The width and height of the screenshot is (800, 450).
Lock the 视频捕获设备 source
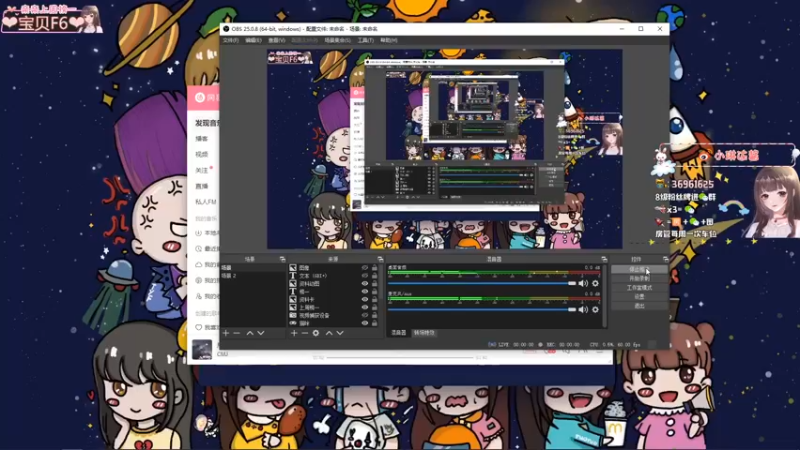tap(374, 315)
